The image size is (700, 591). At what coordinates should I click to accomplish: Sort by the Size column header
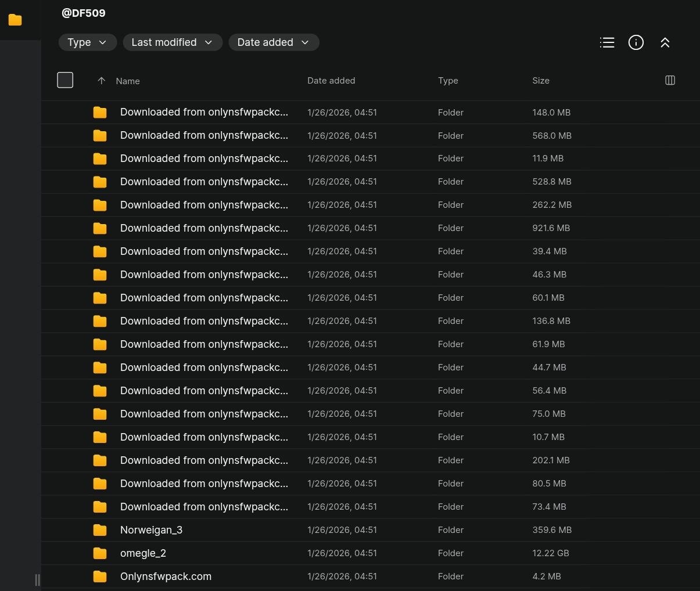[x=540, y=81]
